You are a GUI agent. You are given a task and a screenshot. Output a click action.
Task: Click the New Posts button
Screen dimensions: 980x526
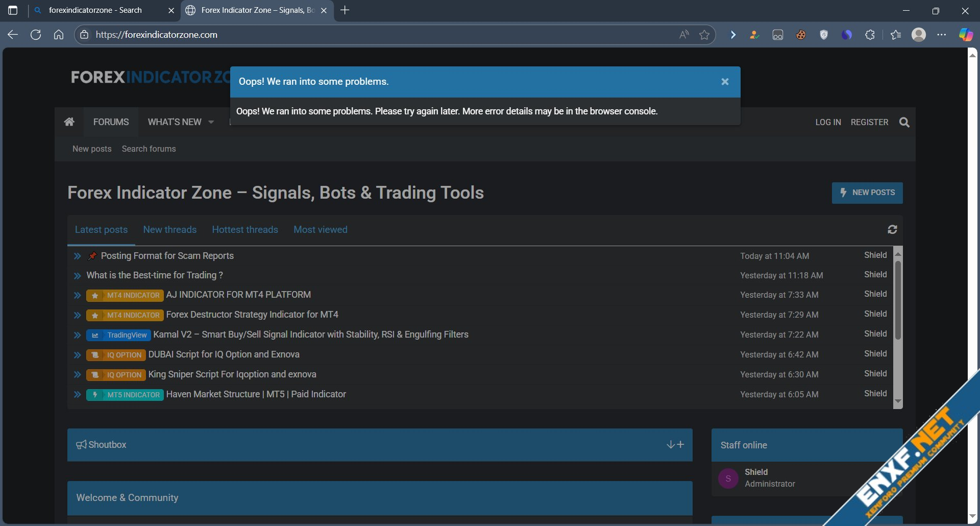pos(867,193)
